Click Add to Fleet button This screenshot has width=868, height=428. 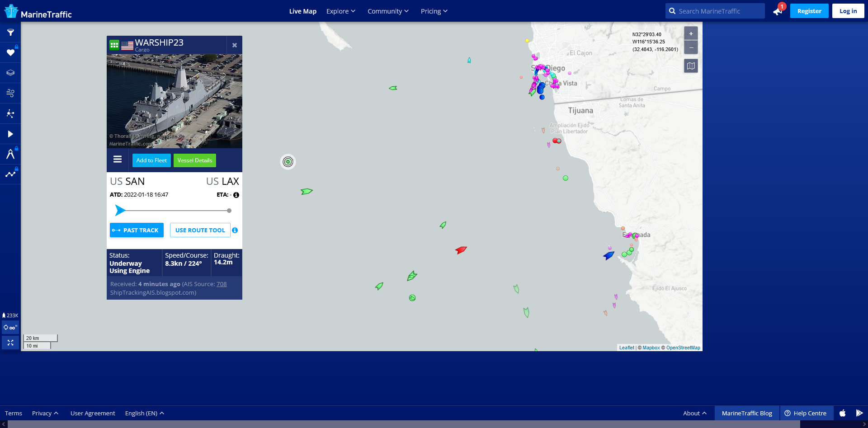click(151, 160)
